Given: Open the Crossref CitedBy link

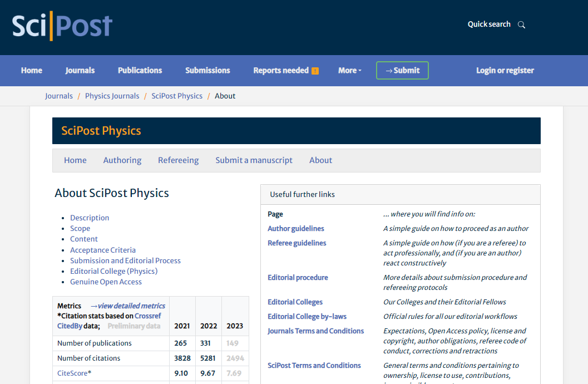Looking at the screenshot, I should click(109, 321).
